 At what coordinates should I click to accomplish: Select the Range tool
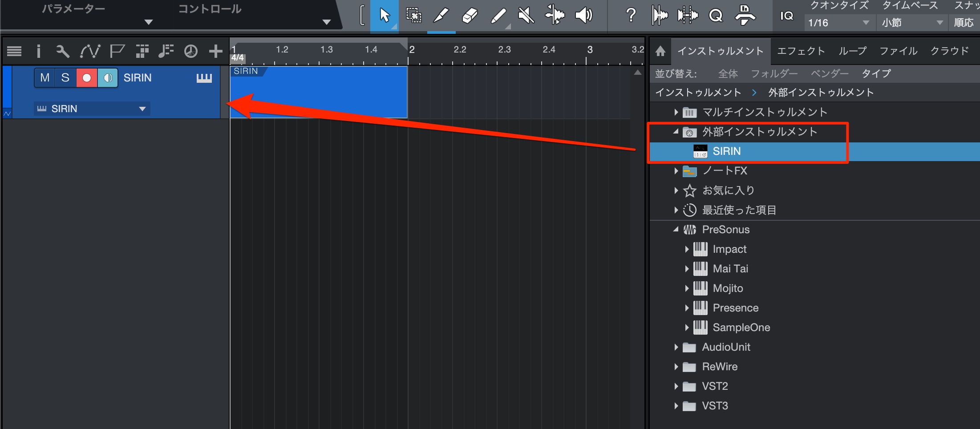click(x=413, y=16)
